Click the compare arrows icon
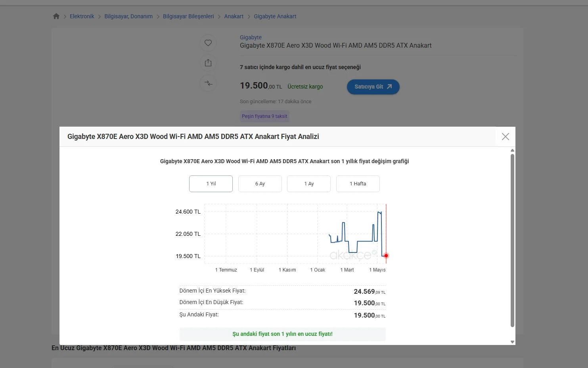Image resolution: width=588 pixels, height=368 pixels. pyautogui.click(x=208, y=83)
